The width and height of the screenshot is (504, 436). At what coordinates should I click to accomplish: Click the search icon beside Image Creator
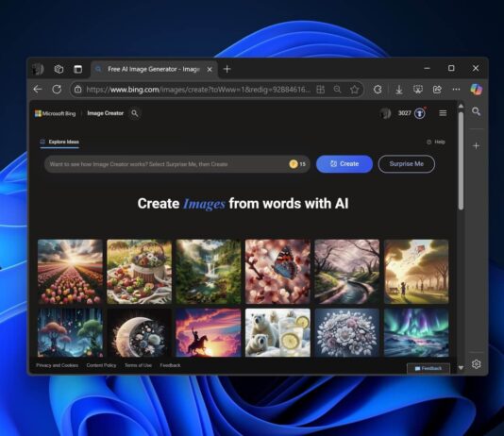135,113
